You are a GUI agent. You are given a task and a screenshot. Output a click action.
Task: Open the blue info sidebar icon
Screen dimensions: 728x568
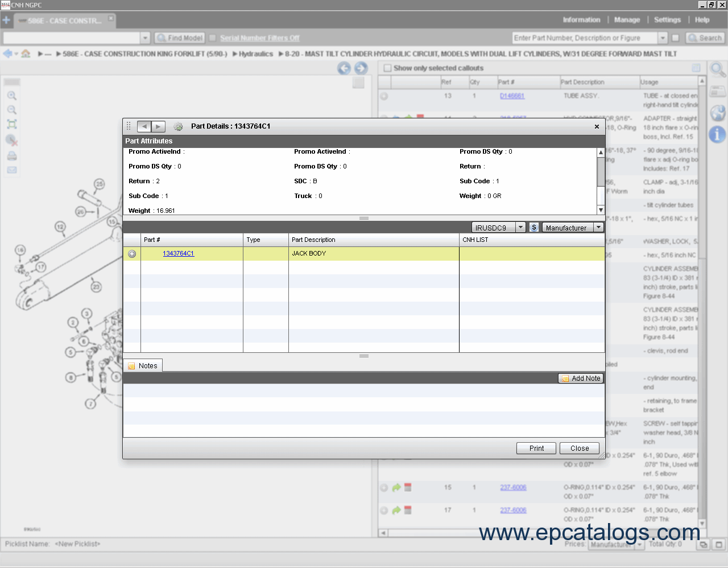[x=718, y=134]
